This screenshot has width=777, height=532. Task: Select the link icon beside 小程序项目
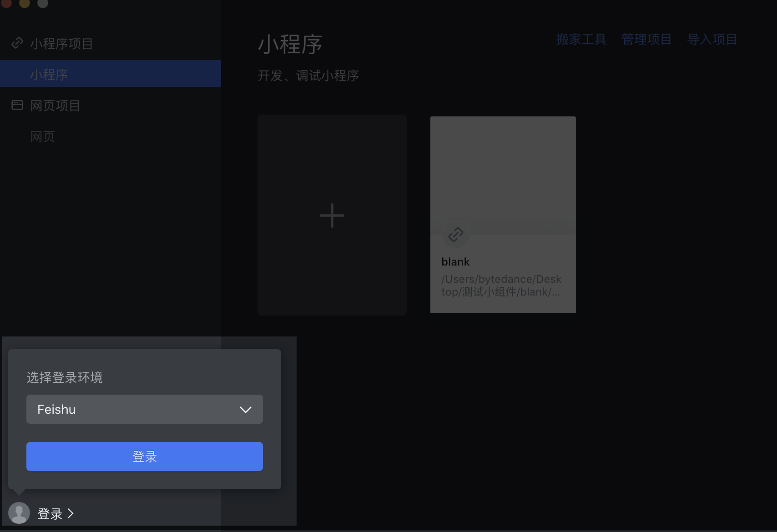point(17,43)
